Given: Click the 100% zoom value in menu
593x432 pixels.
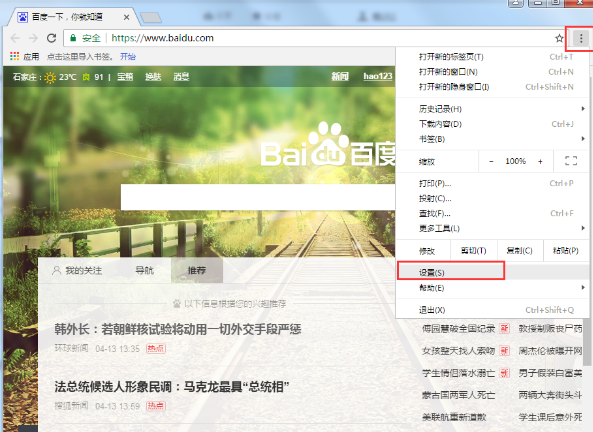Looking at the screenshot, I should coord(515,161).
